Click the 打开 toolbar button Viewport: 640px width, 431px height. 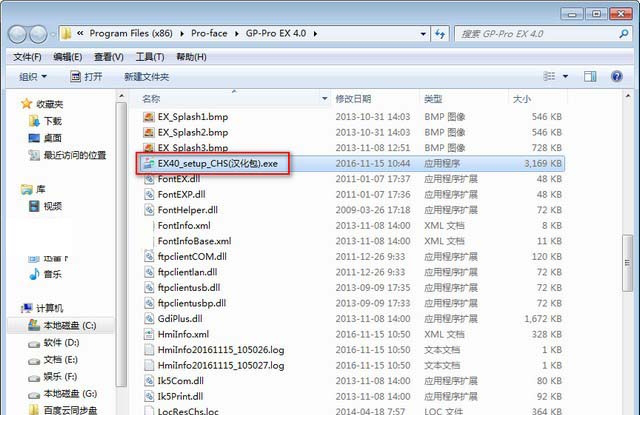(x=86, y=76)
